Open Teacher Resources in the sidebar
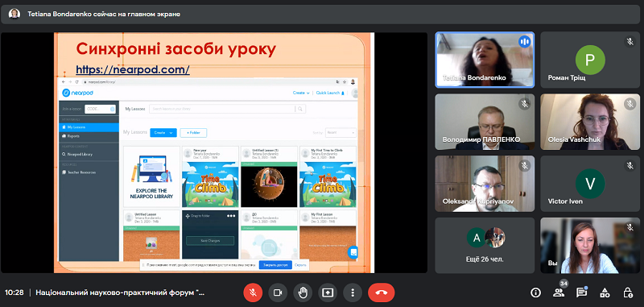Screen dimensions: 644x307 pyautogui.click(x=89, y=172)
